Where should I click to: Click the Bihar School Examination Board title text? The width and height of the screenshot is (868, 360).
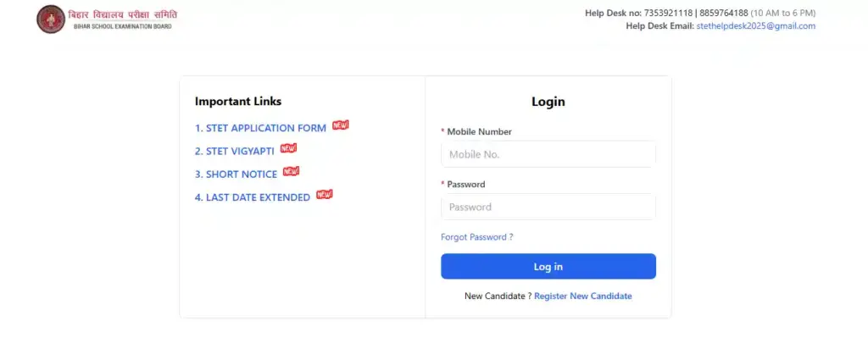pos(129,16)
